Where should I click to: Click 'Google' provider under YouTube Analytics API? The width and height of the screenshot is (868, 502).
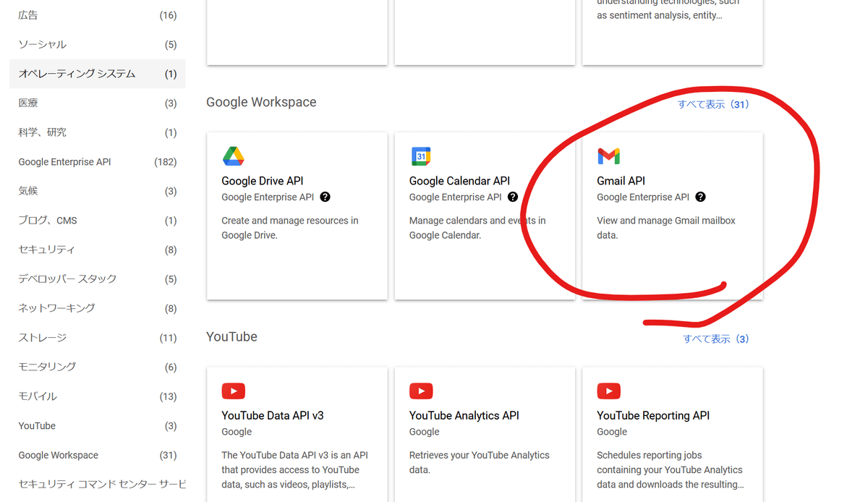point(425,432)
